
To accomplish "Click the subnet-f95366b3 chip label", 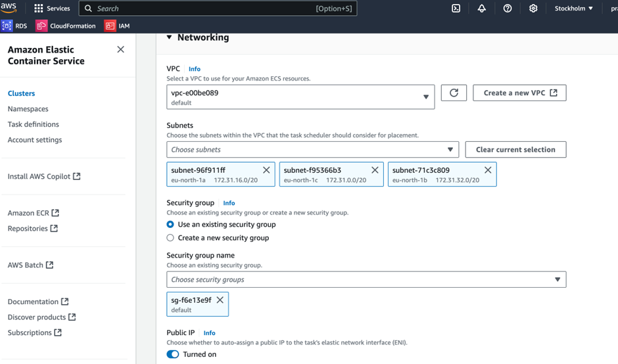I will (x=312, y=170).
